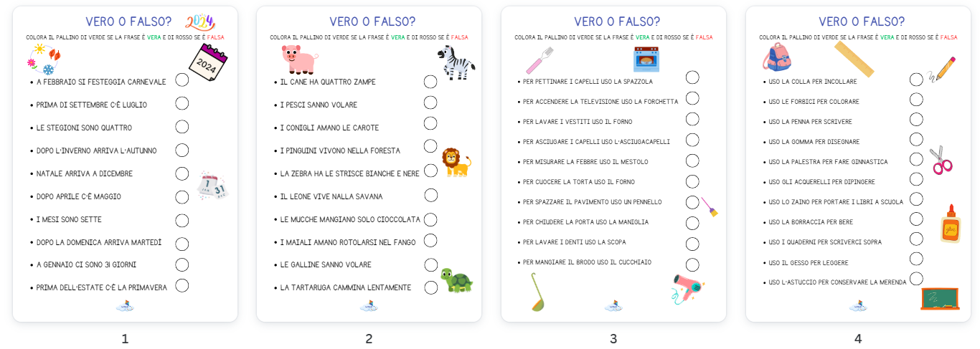Mark circle for 'Per cuocere la torta uso il forno'
The image size is (980, 349).
point(692,181)
